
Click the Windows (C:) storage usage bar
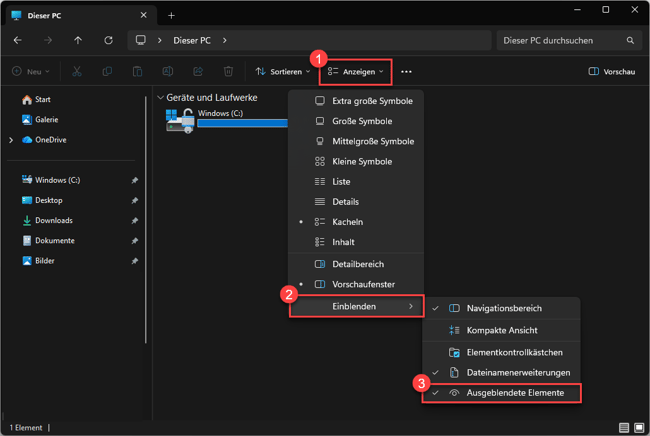[x=242, y=124]
